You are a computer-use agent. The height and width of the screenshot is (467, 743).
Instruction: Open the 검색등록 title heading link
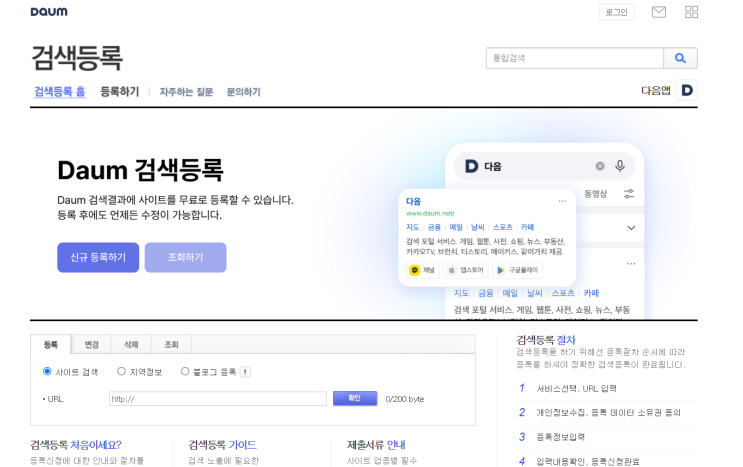(77, 58)
